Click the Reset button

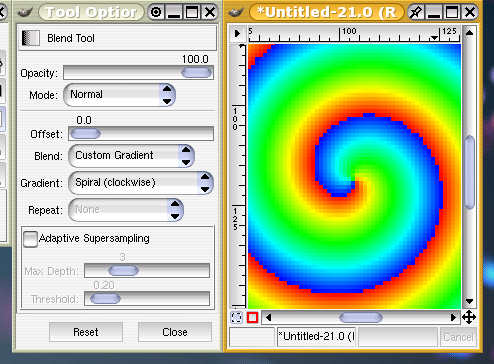point(86,332)
